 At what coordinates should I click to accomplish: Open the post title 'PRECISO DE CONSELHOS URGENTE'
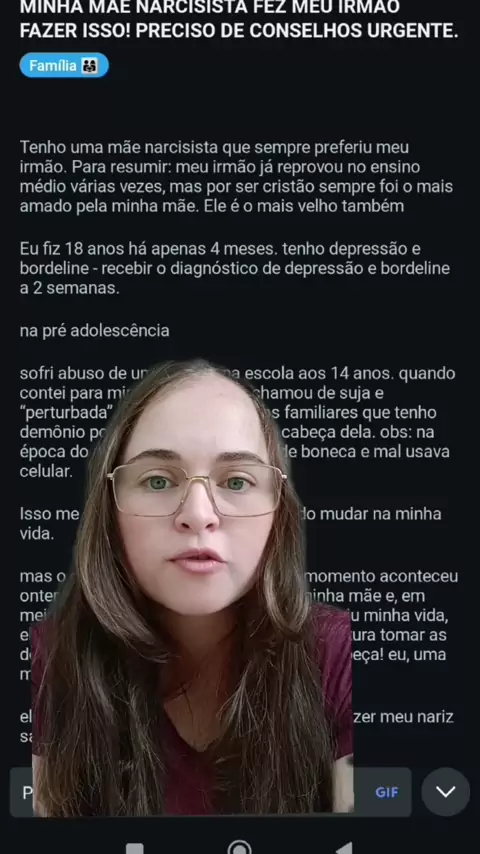point(297,31)
